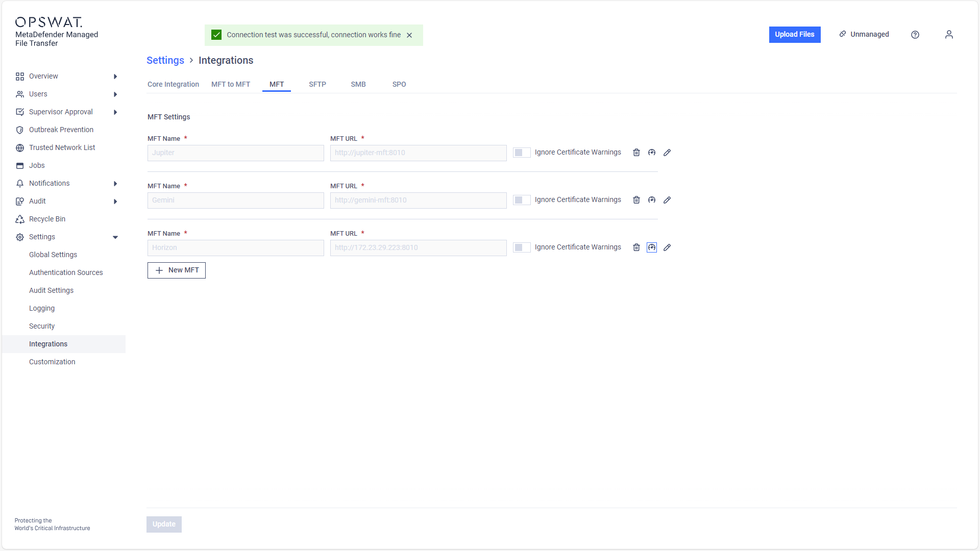Viewport: 980px width, 551px height.
Task: Click the Notifications bell icon
Action: 20,184
